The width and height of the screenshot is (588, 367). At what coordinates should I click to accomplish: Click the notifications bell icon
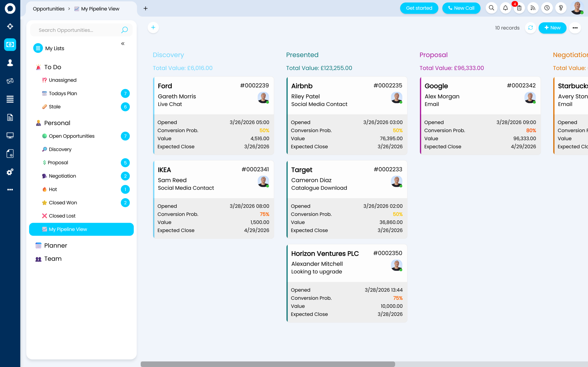pyautogui.click(x=505, y=8)
